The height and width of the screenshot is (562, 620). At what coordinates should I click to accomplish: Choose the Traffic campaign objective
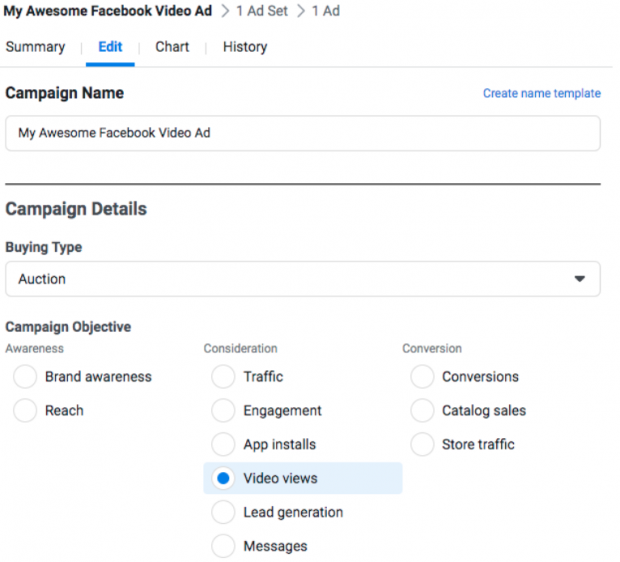223,377
